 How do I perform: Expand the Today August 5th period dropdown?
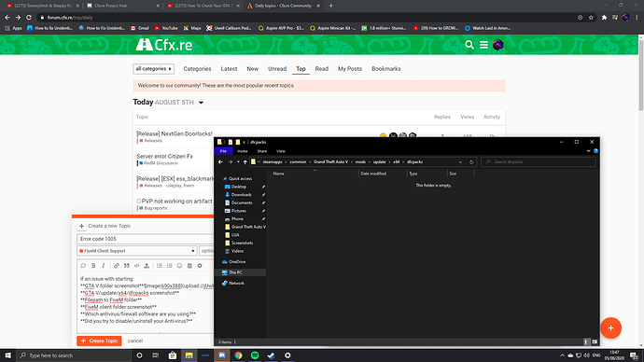coord(201,103)
